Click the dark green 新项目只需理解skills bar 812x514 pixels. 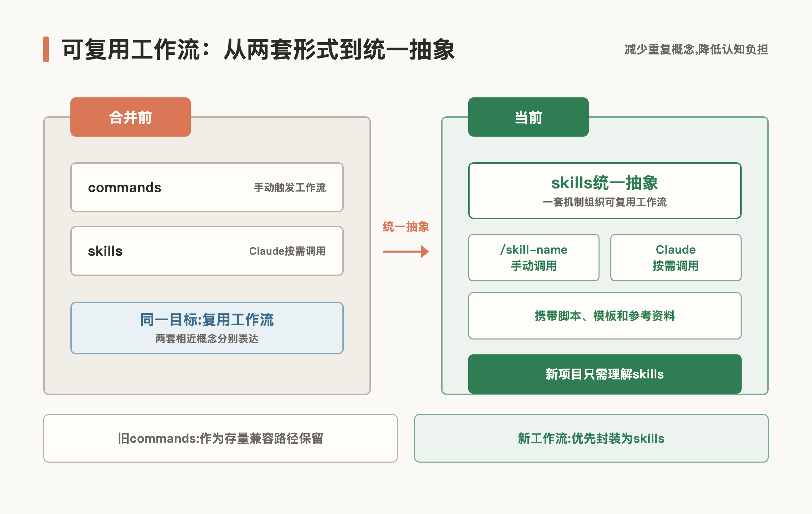coord(605,374)
